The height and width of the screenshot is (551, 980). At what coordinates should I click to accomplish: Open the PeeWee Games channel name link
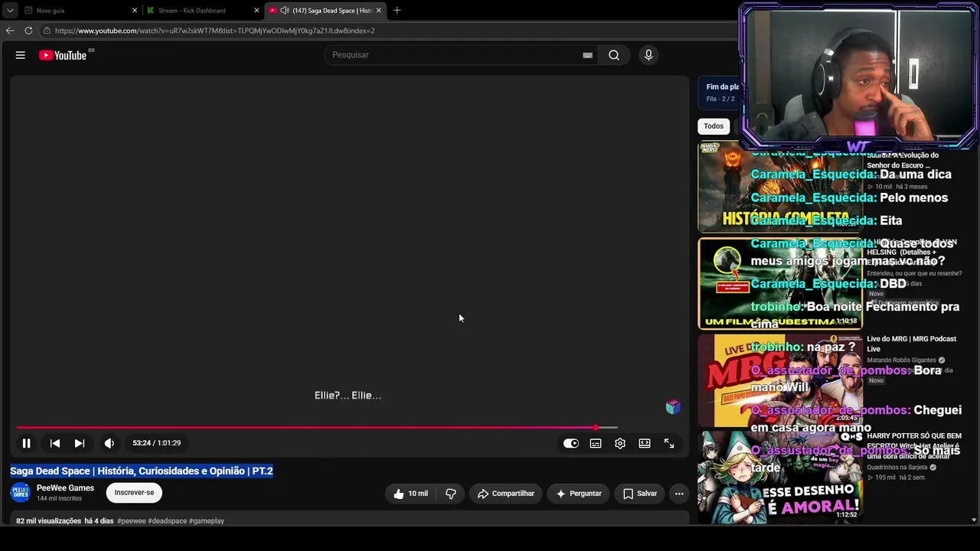point(65,488)
